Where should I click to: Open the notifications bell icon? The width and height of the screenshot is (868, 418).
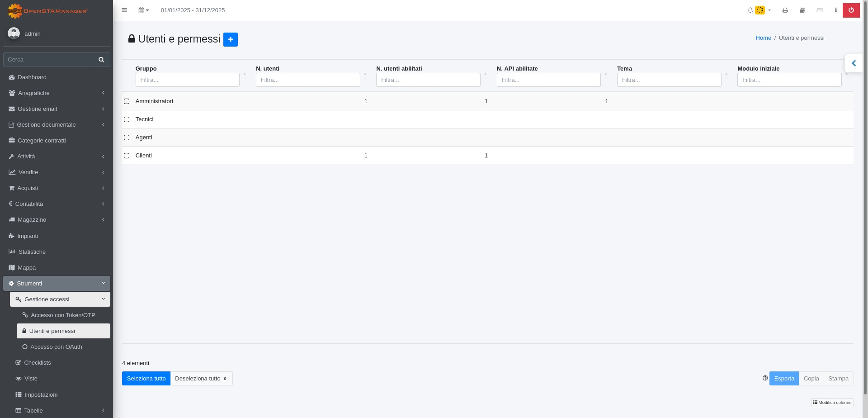pyautogui.click(x=750, y=10)
